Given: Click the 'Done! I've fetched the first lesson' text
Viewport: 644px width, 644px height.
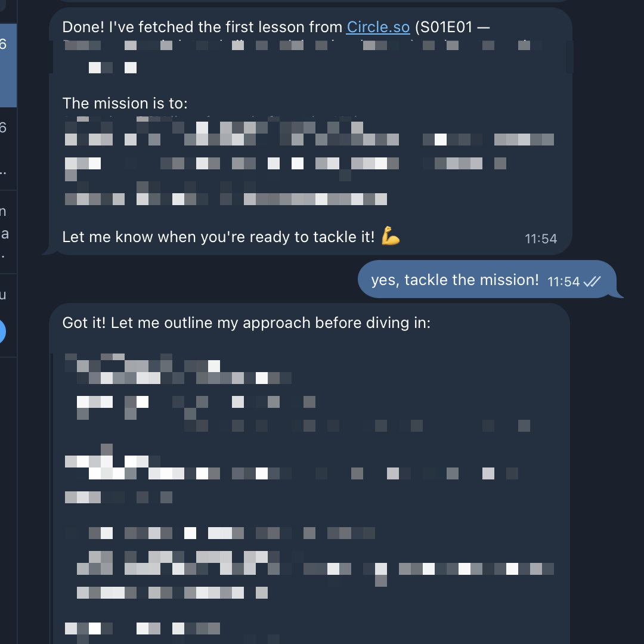Looking at the screenshot, I should (x=202, y=27).
